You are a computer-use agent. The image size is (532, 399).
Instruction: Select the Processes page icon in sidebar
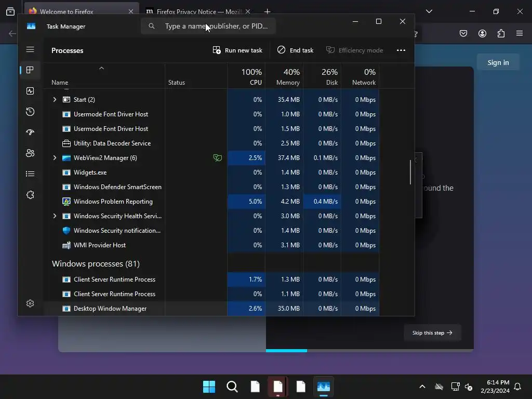coord(30,70)
